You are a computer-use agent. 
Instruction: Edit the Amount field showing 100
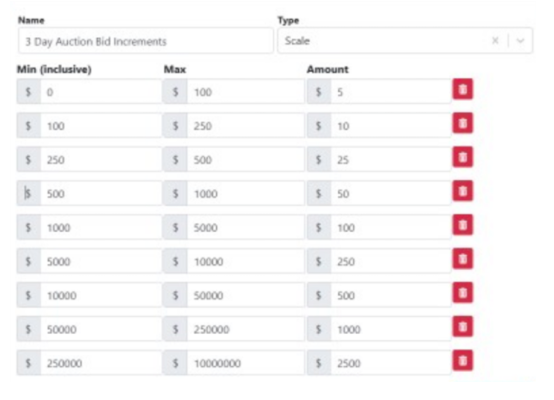point(391,228)
